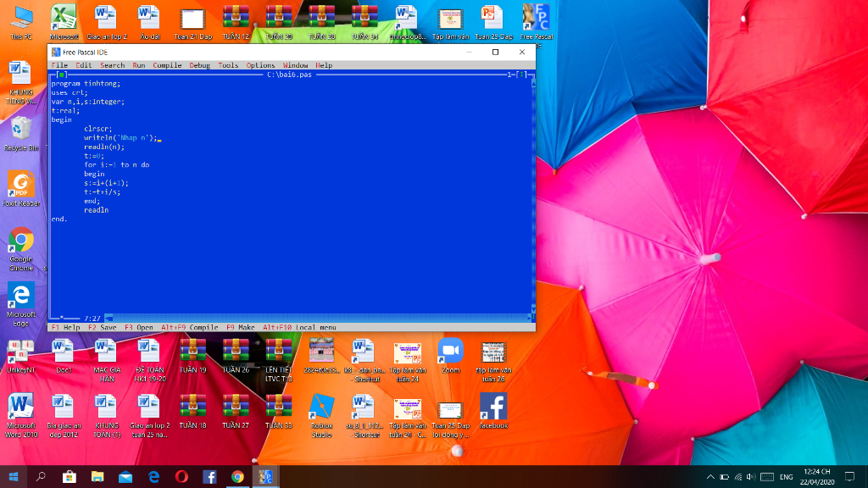Open the Debug menu
This screenshot has width=868, height=488.
[x=200, y=65]
